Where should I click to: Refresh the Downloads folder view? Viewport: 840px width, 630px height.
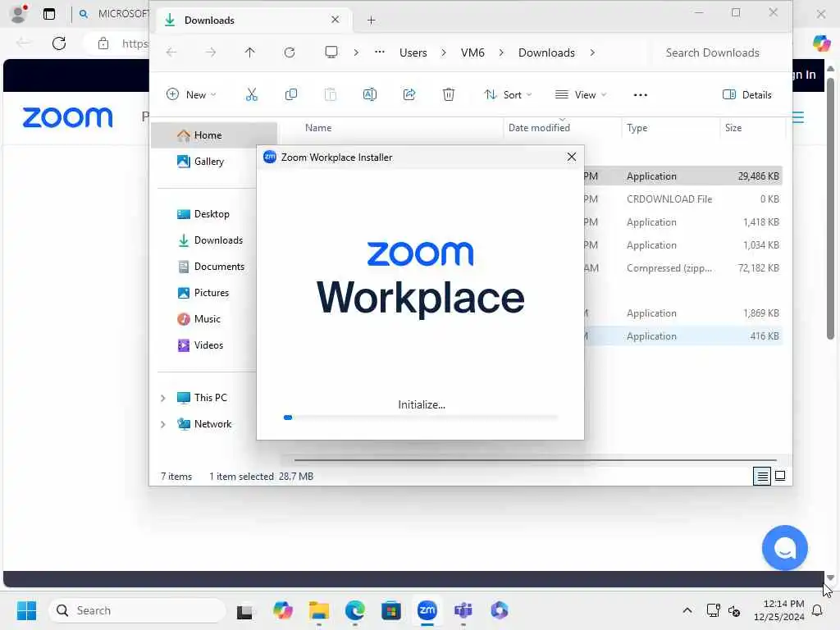tap(290, 52)
